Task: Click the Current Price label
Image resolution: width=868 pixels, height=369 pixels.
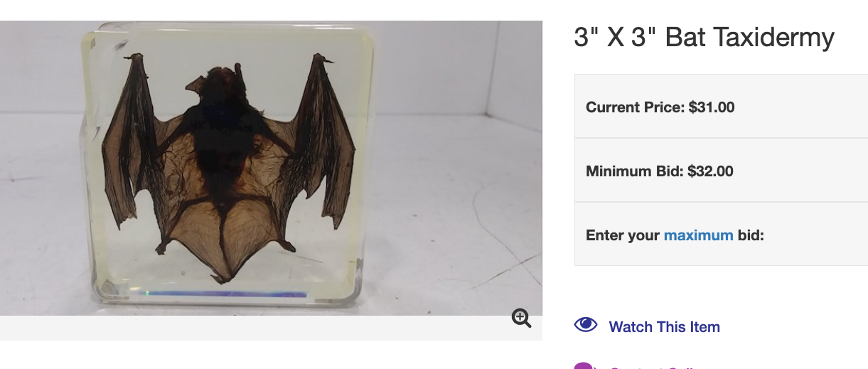Action: tap(635, 107)
